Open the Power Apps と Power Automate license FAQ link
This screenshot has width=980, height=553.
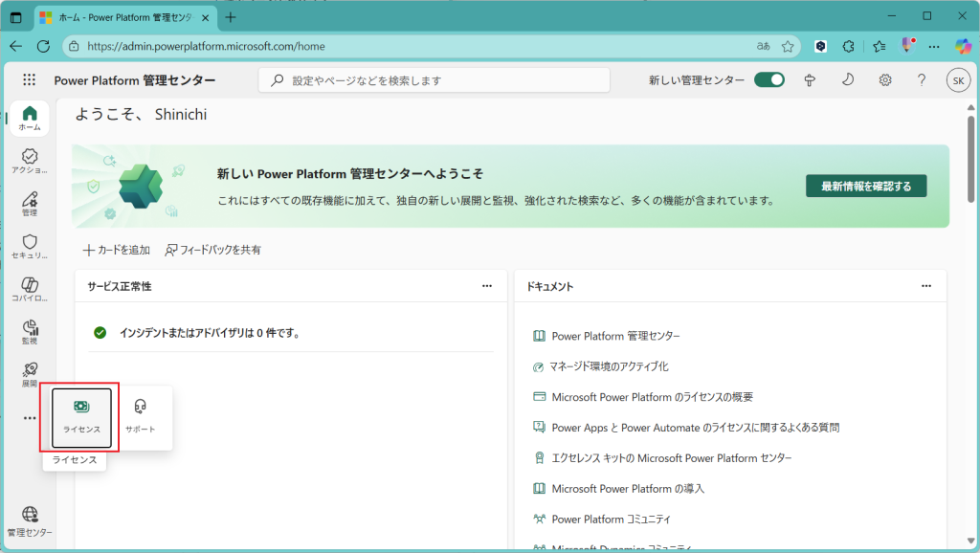695,428
